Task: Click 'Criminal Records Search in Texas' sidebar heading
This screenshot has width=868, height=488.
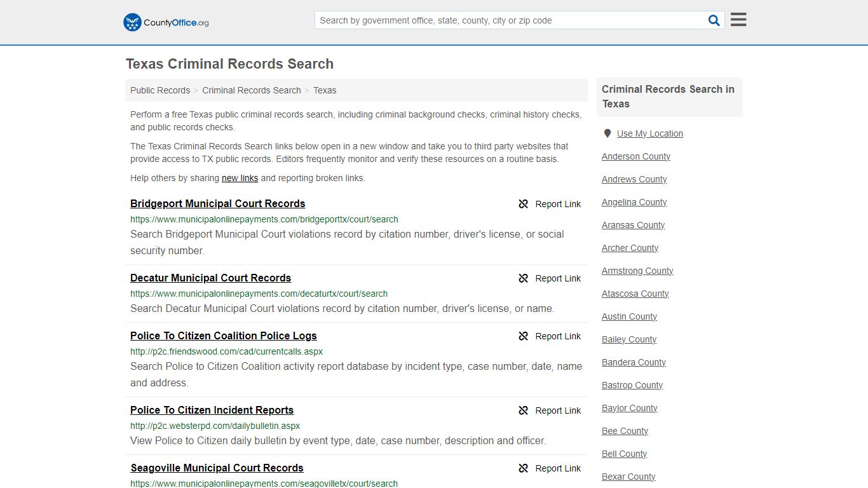Action: point(668,97)
